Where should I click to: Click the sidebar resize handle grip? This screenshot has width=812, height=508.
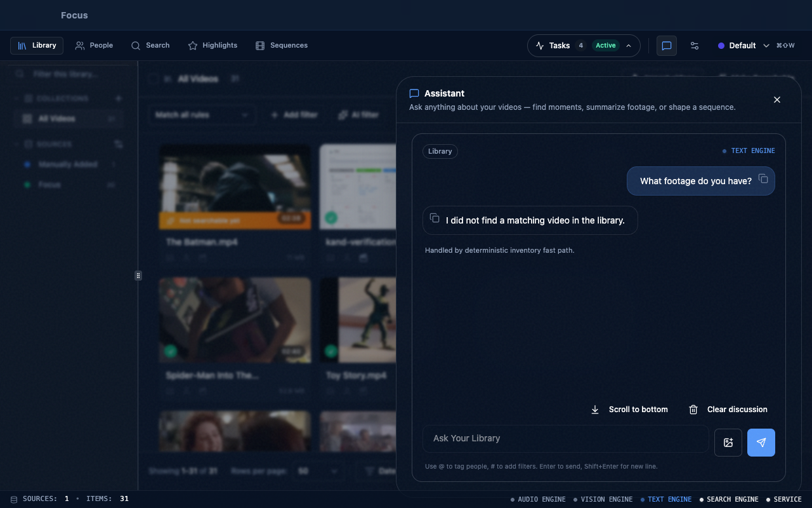[138, 276]
